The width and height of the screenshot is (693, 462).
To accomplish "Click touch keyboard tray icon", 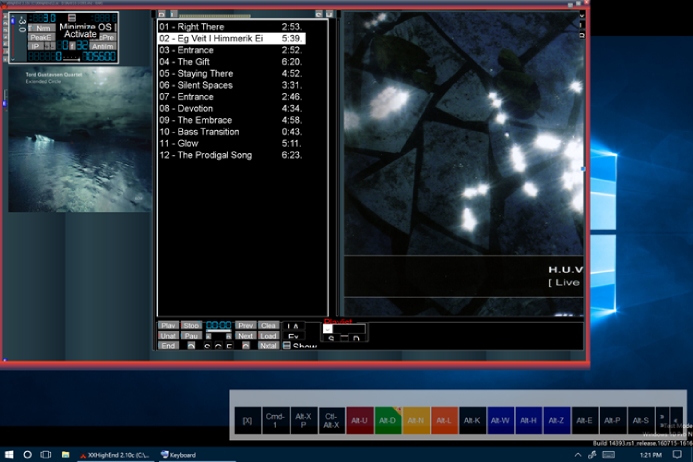I will (609, 454).
